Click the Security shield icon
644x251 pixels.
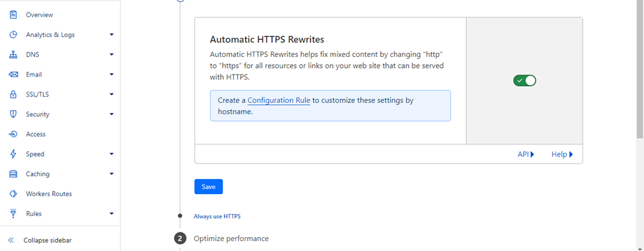[13, 114]
